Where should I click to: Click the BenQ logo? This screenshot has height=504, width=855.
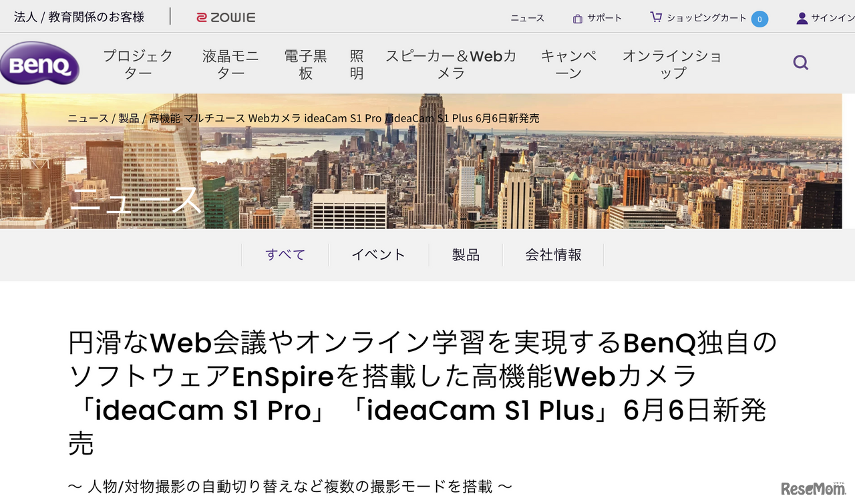[x=39, y=65]
